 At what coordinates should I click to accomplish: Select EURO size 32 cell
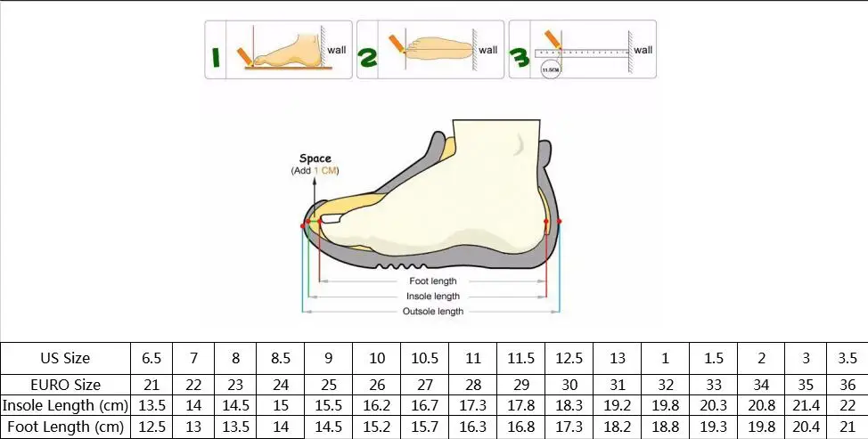click(x=666, y=385)
